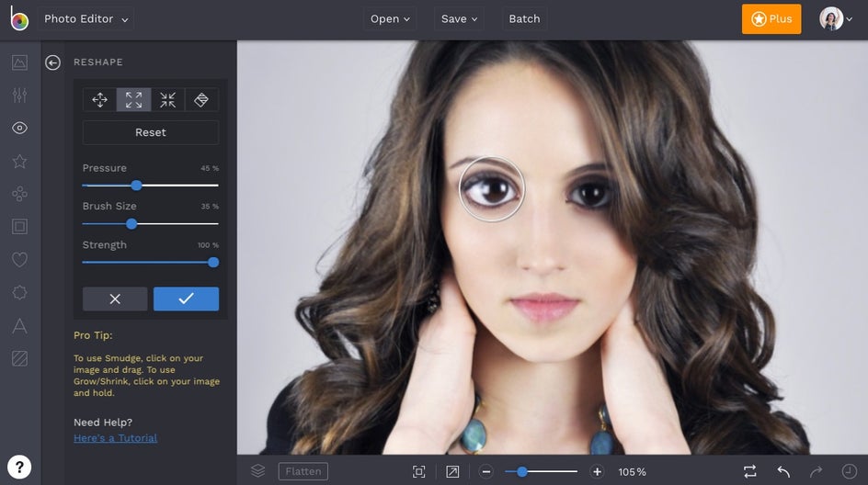868x485 pixels.
Task: Select the Grow reshape tool
Action: click(133, 99)
